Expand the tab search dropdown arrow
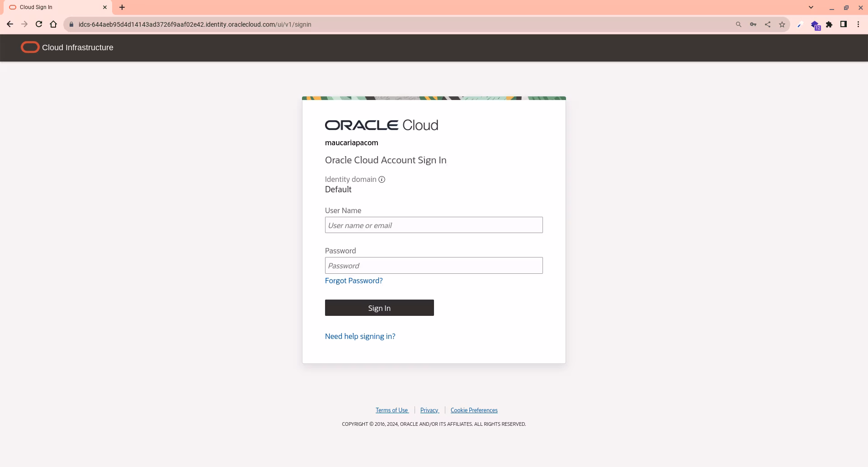This screenshot has height=467, width=868. (811, 7)
